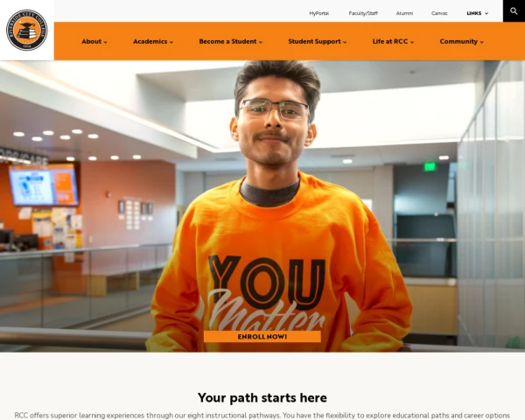
Task: Click the Your path starts here heading
Action: click(262, 398)
